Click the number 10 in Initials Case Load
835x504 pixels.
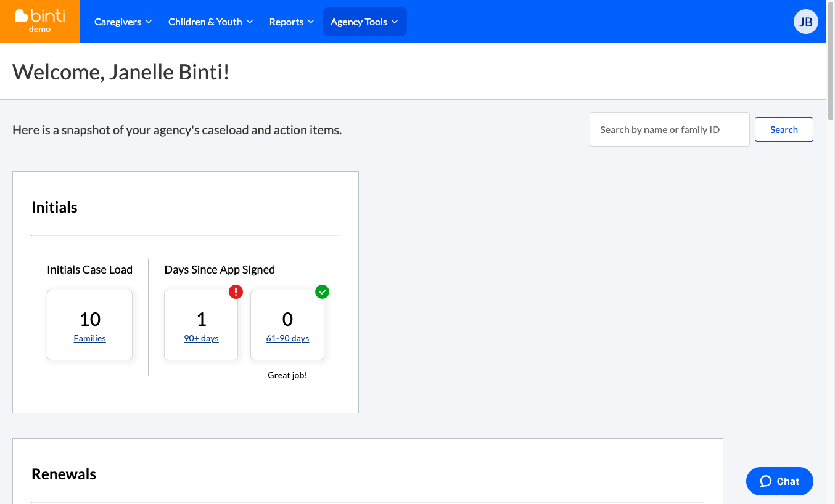90,319
